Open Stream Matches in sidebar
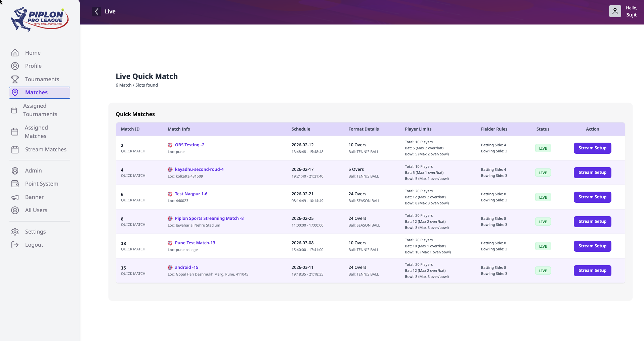The image size is (644, 341). (40, 149)
